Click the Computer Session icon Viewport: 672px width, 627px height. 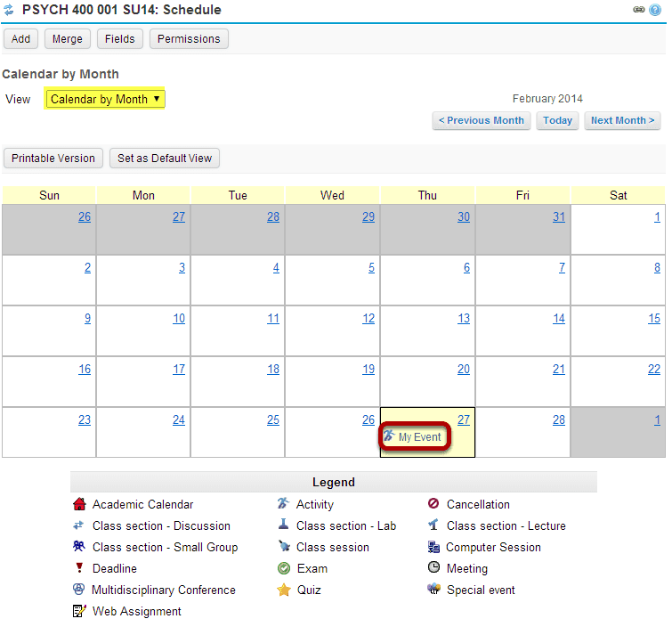pos(433,547)
